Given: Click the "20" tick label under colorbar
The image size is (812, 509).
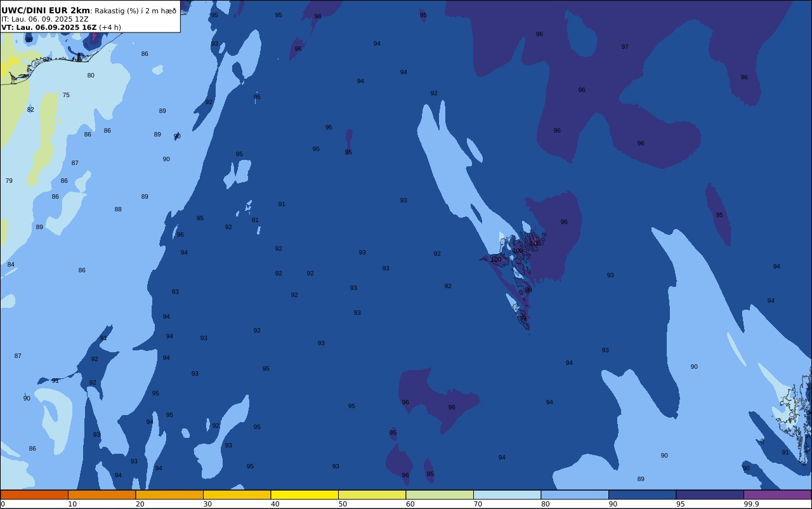Looking at the screenshot, I should tap(140, 504).
